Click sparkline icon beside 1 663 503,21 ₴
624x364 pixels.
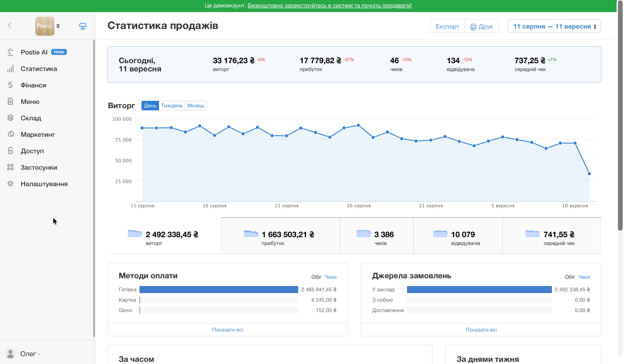[251, 234]
